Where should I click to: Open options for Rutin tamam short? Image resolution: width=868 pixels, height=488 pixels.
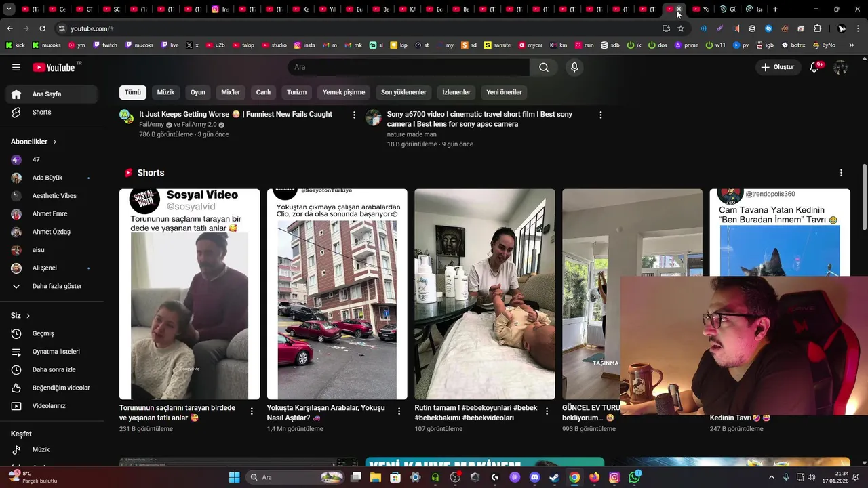pyautogui.click(x=547, y=411)
